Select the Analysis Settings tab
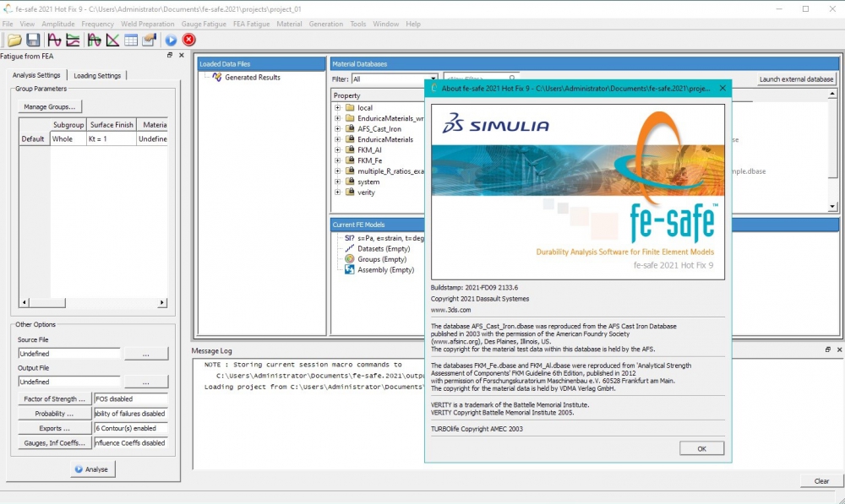 (x=36, y=75)
